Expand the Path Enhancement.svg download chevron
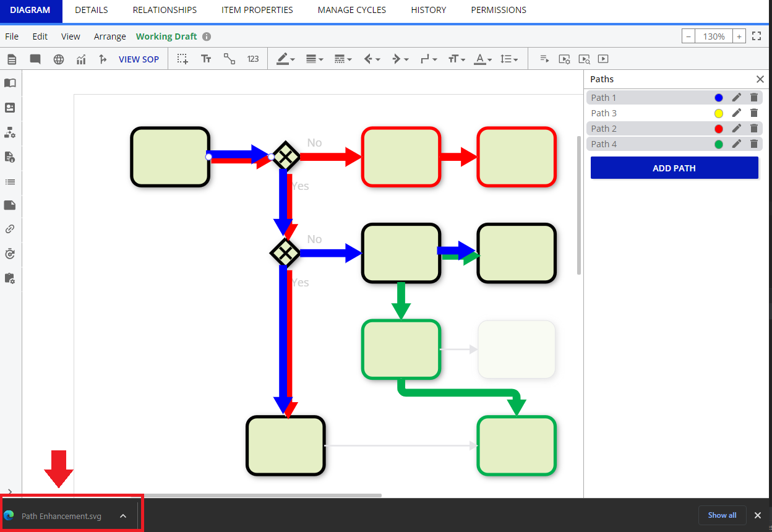The width and height of the screenshot is (772, 532). click(123, 516)
